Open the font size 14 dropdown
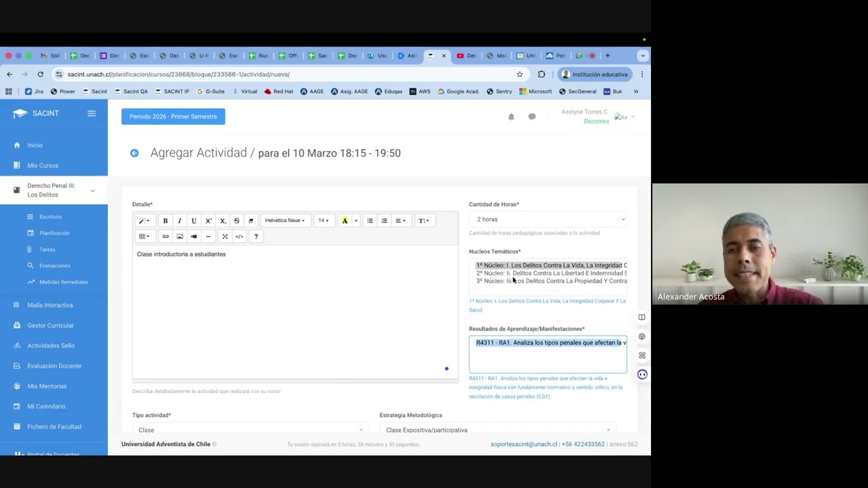Screen dimensions: 868x488 coord(324,220)
